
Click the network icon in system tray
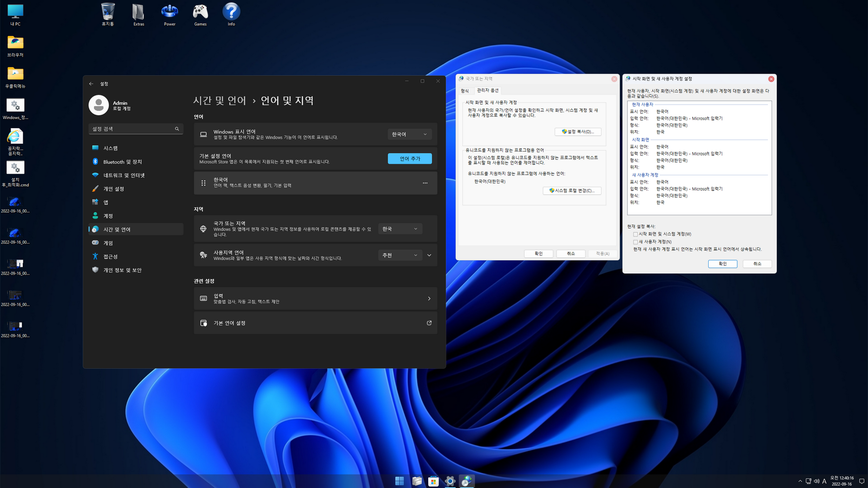click(808, 481)
